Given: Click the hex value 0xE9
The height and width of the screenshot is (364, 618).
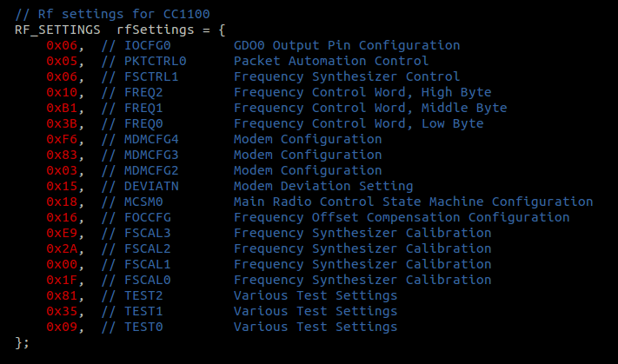Looking at the screenshot, I should [x=62, y=233].
